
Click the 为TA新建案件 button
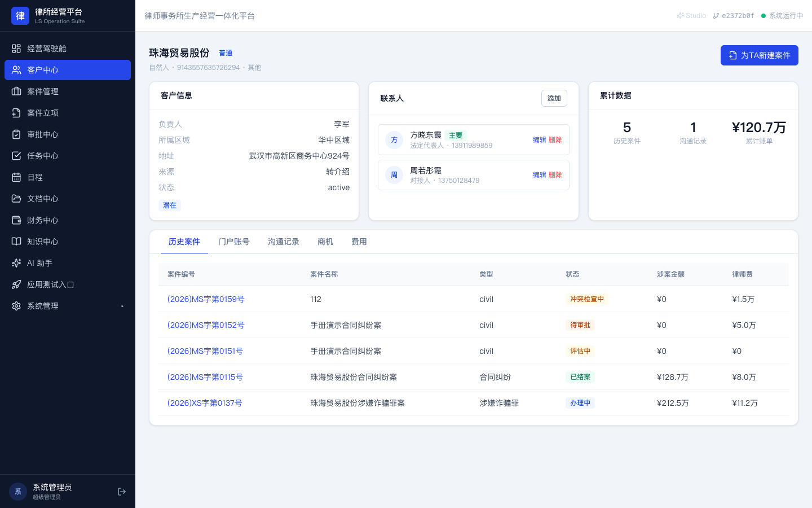(x=760, y=55)
